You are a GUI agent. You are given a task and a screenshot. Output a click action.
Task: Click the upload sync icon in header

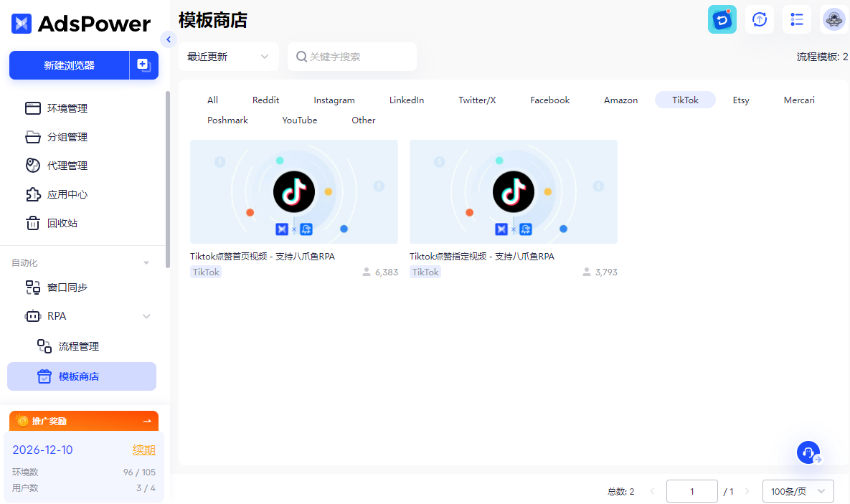[x=760, y=19]
